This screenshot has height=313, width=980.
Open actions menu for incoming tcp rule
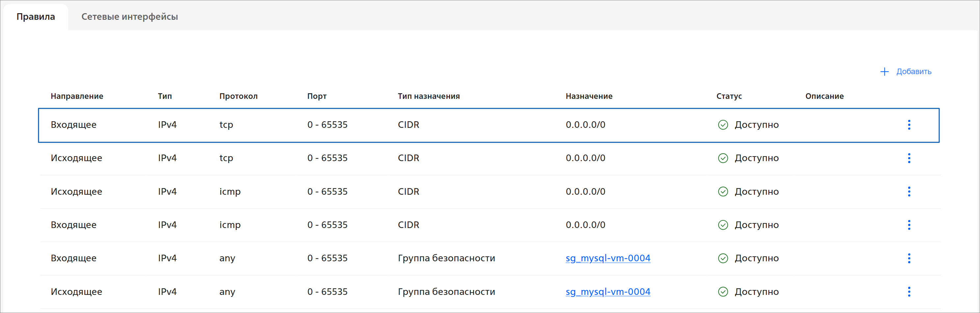(x=909, y=125)
